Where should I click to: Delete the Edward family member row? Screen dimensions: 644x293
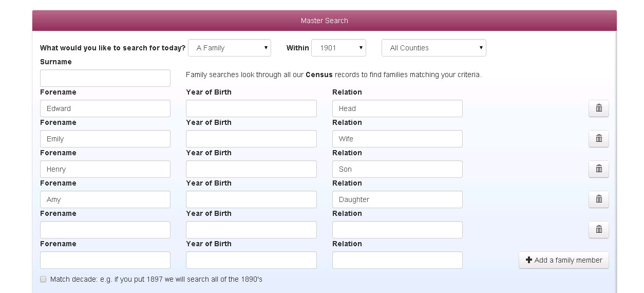(598, 108)
